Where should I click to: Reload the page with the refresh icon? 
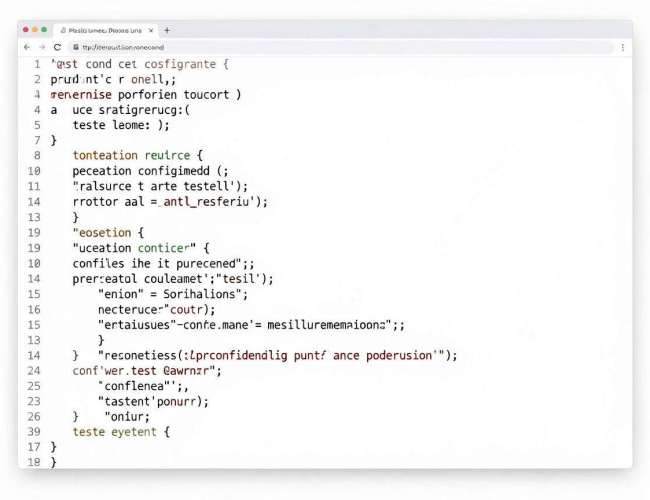coord(57,47)
